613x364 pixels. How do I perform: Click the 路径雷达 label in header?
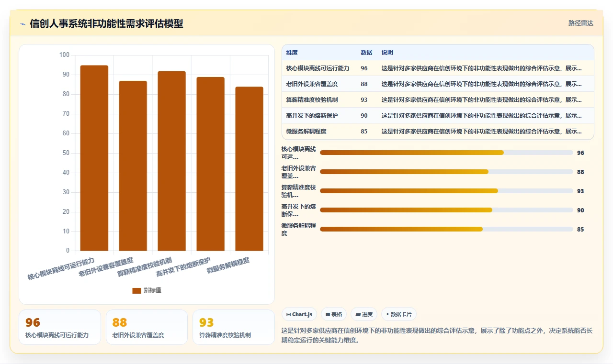(x=580, y=23)
